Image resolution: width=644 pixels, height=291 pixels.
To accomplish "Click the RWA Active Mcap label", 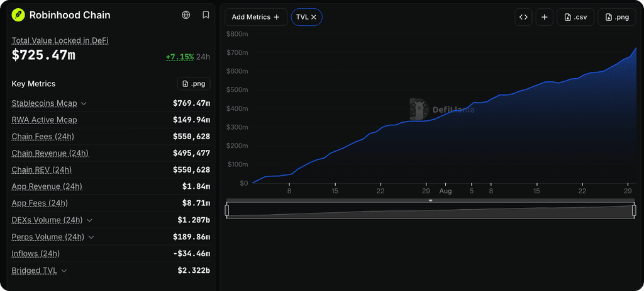I will point(45,120).
